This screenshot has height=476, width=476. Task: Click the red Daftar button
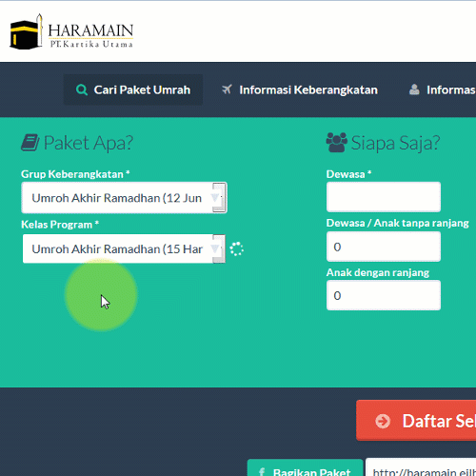(x=416, y=421)
